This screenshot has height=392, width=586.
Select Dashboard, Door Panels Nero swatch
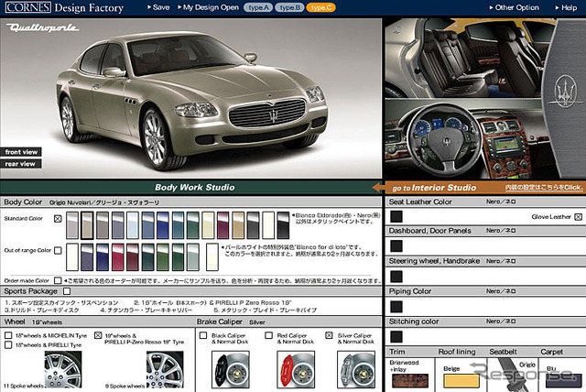pos(396,245)
